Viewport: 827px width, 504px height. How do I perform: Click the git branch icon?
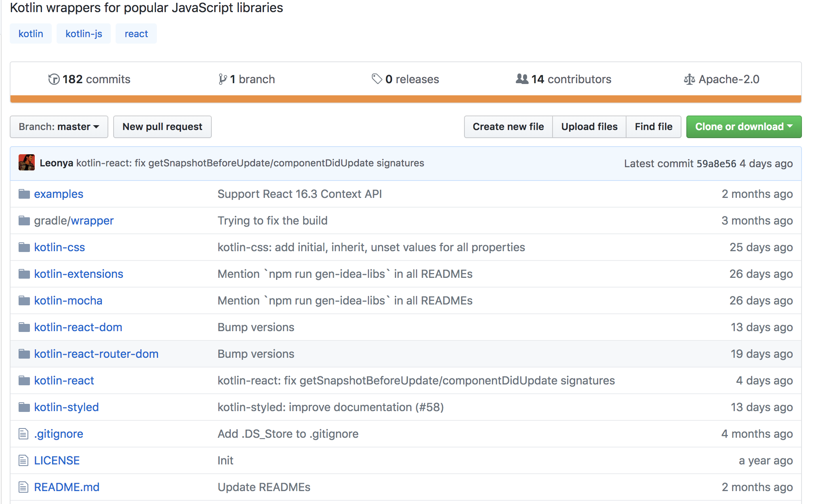[x=222, y=79]
